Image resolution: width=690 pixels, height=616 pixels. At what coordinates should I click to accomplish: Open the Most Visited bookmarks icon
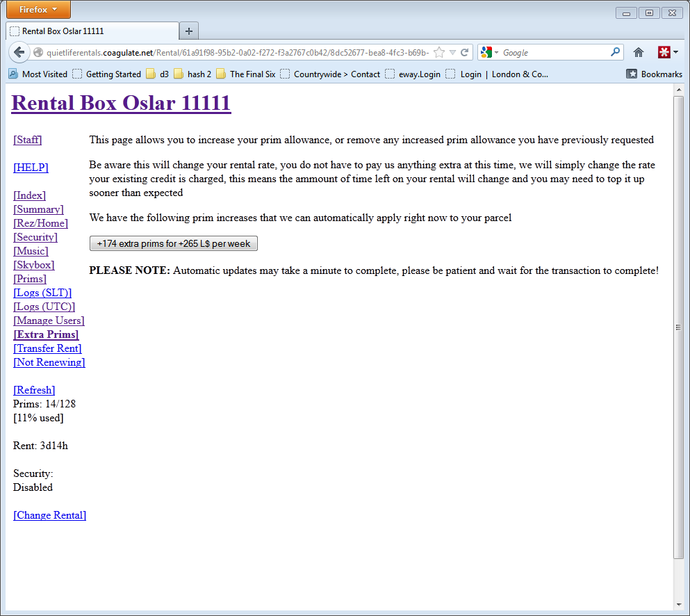point(13,74)
